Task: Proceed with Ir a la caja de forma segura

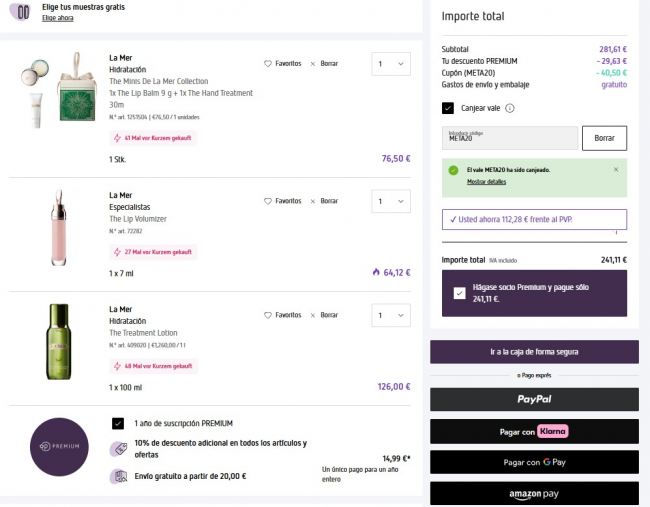Action: pyautogui.click(x=534, y=352)
